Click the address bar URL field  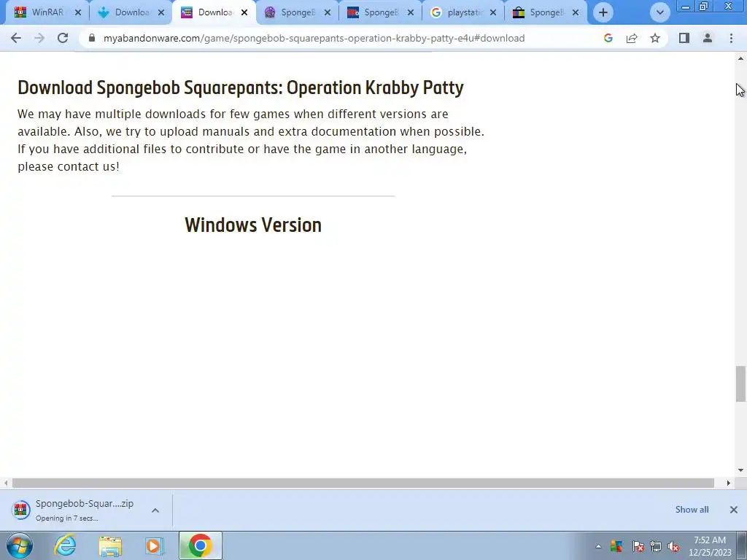(x=314, y=38)
